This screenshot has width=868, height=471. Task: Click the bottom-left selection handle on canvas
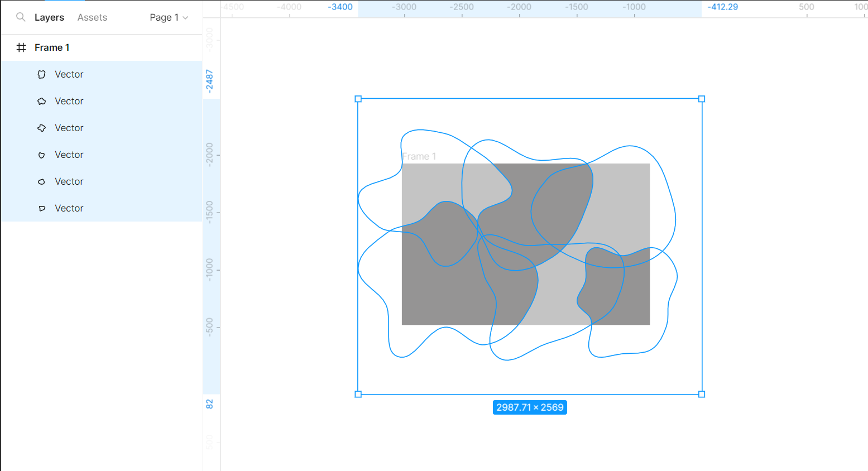pyautogui.click(x=358, y=394)
